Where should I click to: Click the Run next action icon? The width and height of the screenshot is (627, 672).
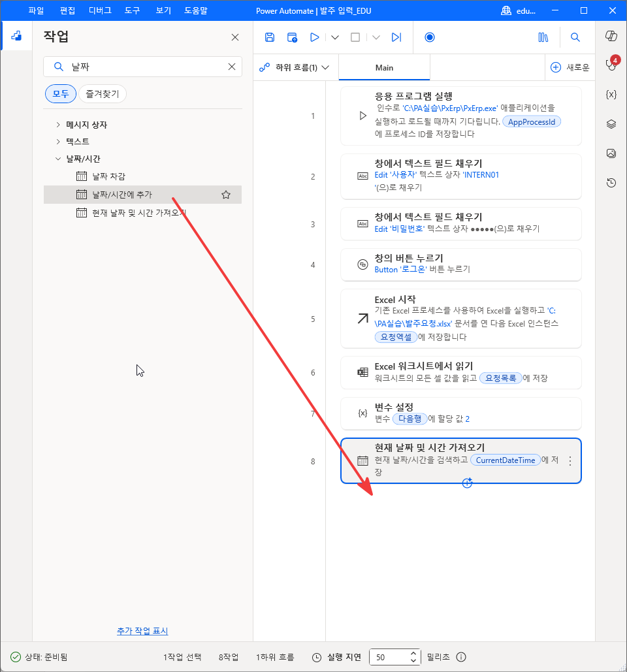click(x=396, y=37)
